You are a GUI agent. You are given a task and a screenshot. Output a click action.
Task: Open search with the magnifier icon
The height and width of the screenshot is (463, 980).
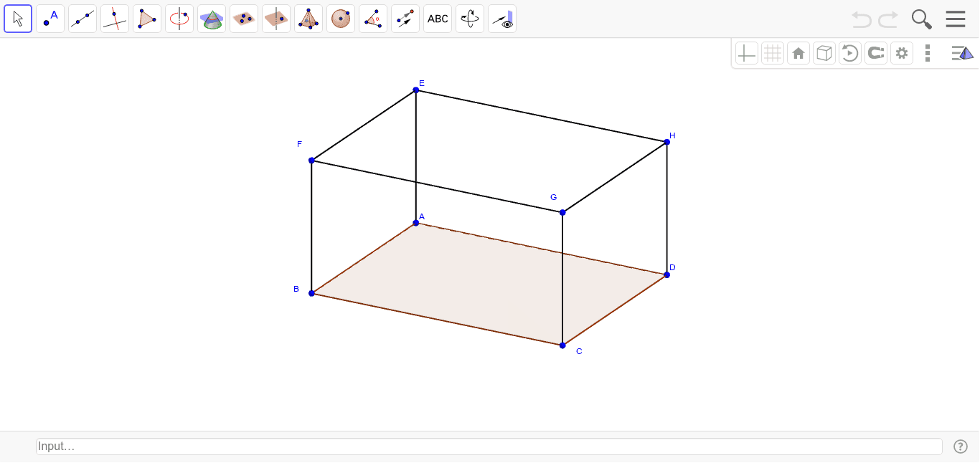click(x=921, y=19)
